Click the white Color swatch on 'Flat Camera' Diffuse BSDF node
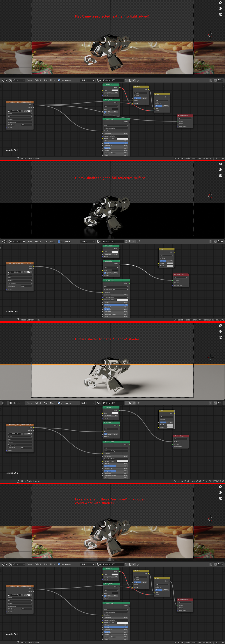The width and height of the screenshot is (225, 644). (115, 90)
